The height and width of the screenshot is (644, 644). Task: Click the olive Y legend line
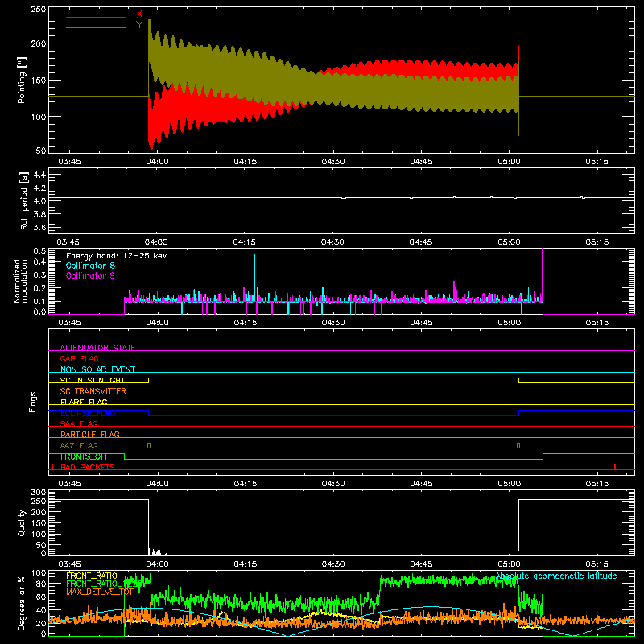96,28
